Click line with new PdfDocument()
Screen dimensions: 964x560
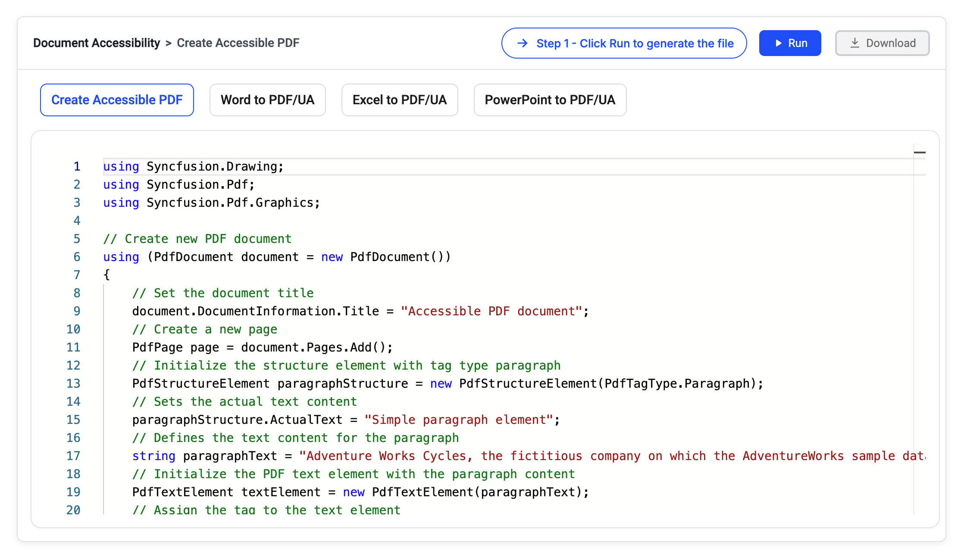pos(277,257)
